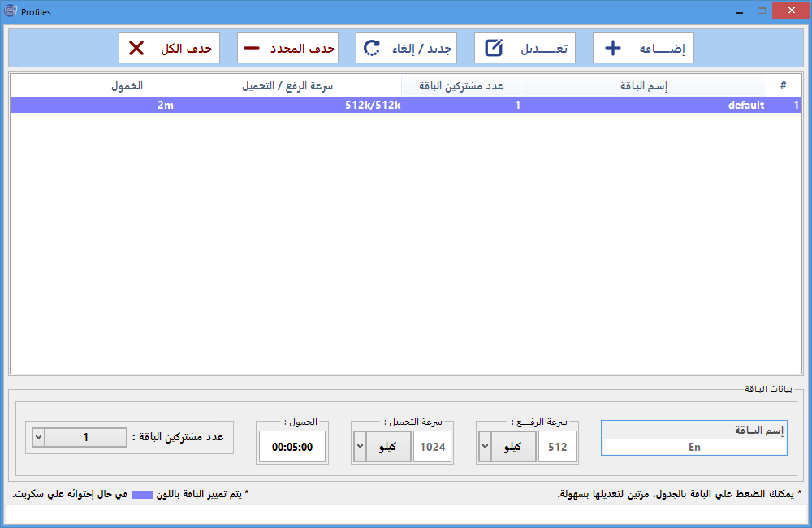Click the pencil edit icon beside تعديل

pyautogui.click(x=494, y=49)
